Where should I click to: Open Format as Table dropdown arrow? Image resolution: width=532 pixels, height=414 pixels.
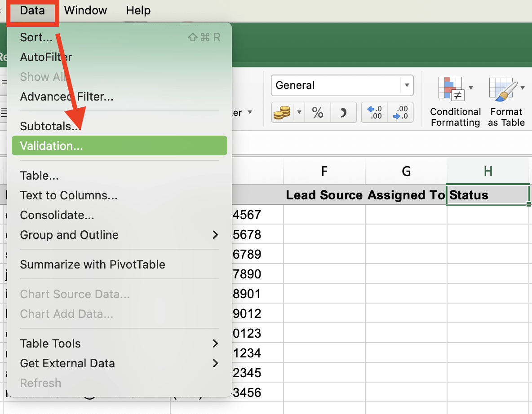point(523,88)
